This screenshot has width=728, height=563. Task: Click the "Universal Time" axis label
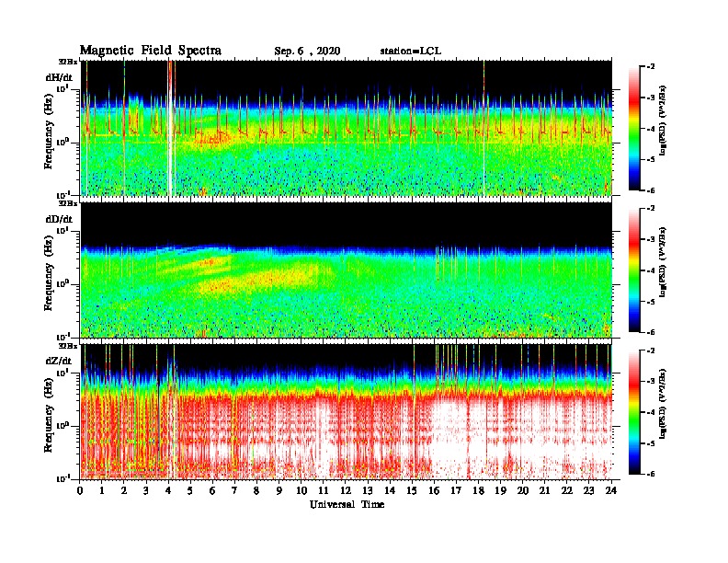[x=347, y=504]
